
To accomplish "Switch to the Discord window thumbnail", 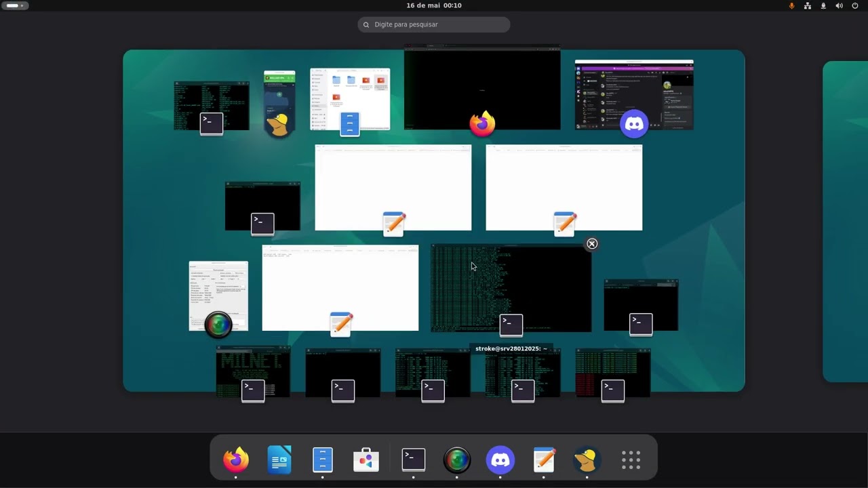I will (634, 95).
